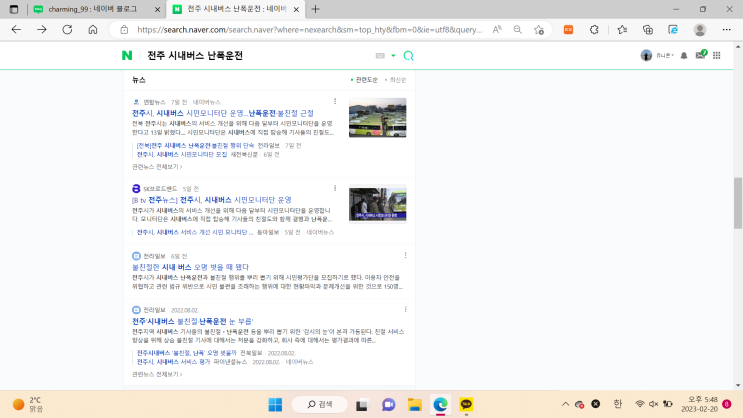Open Naver mail envelope icon
Screen dimensions: 743x418
[700, 55]
